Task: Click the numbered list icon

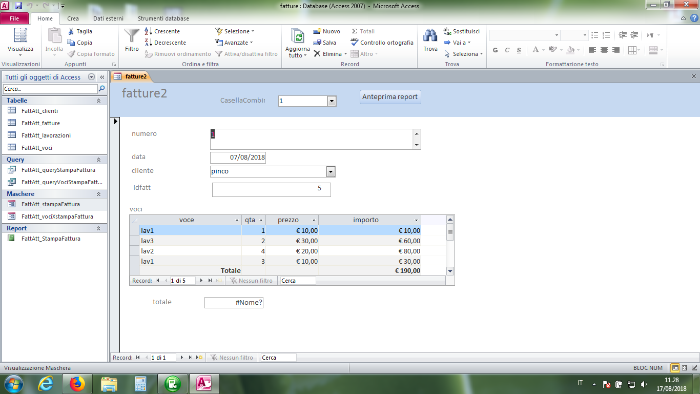Action: coord(606,35)
